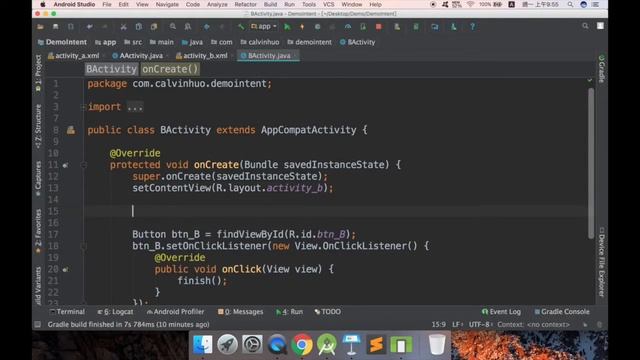Collapse the onCreate method fold marker
The height and width of the screenshot is (360, 640).
(84, 165)
